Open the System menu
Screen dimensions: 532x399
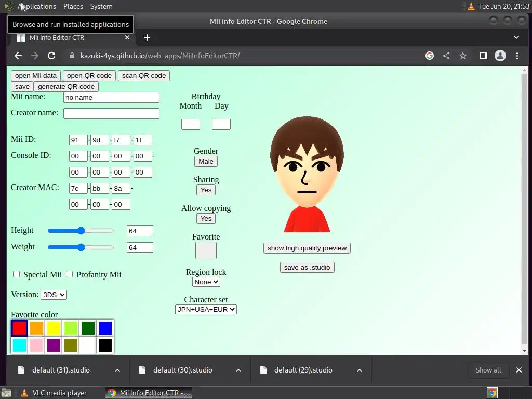(101, 6)
